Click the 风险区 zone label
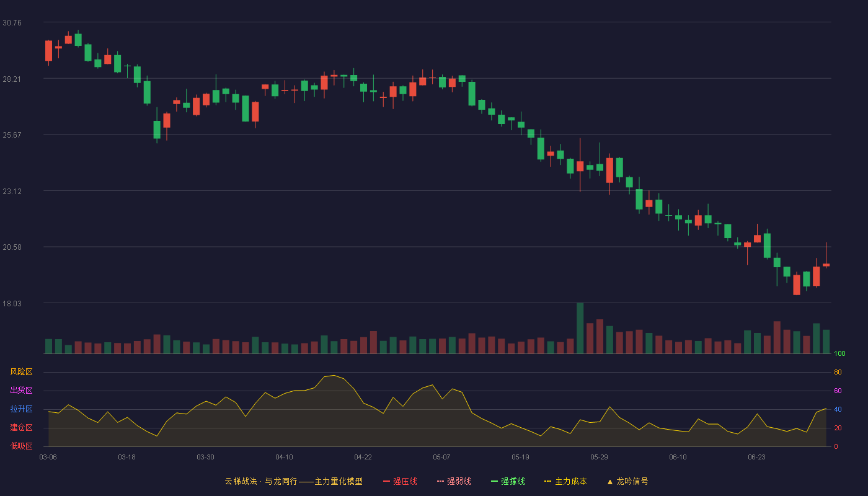The image size is (868, 496). click(21, 372)
